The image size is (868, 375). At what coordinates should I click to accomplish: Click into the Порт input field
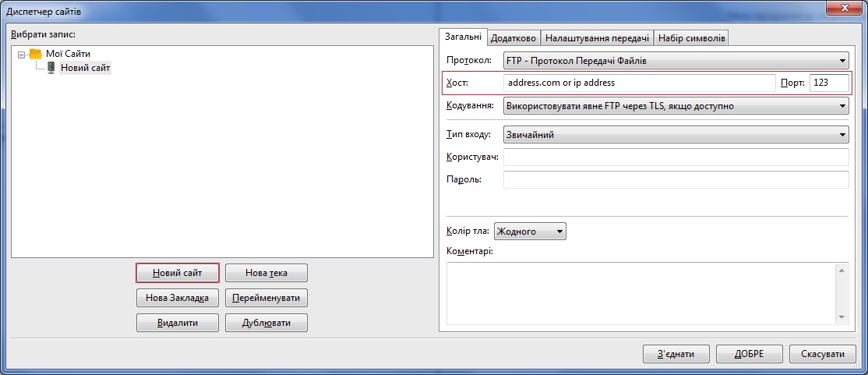point(828,83)
